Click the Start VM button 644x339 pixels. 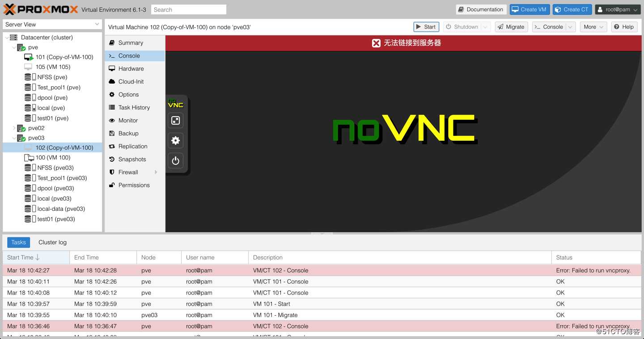tap(426, 27)
